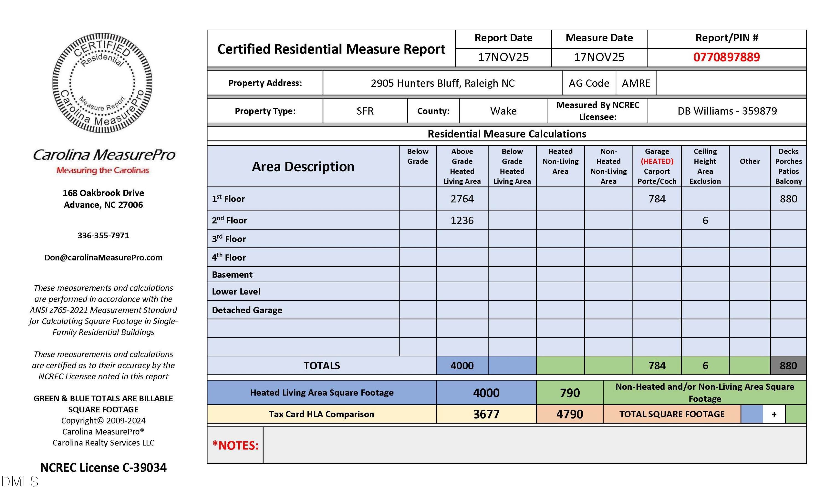Click the DB Williams - 359879 licensee field
This screenshot has width=830, height=504.
[x=727, y=111]
